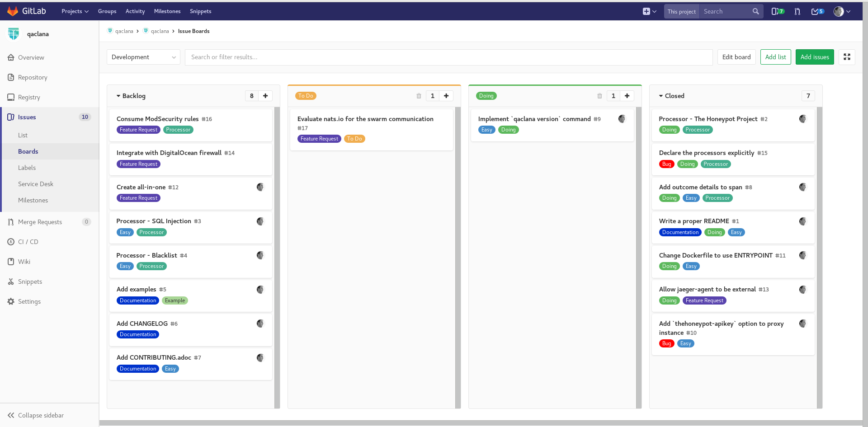Open the Container Registry
The image size is (868, 427).
29,97
